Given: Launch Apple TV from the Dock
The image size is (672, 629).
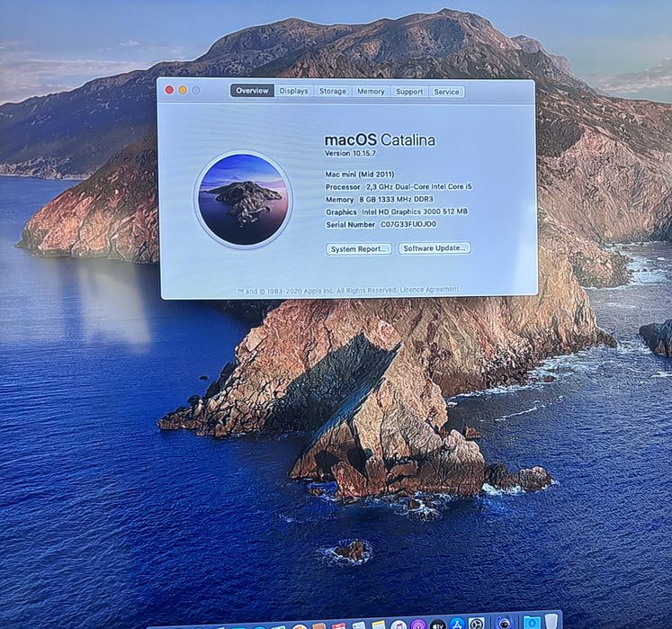Looking at the screenshot, I should tap(437, 625).
